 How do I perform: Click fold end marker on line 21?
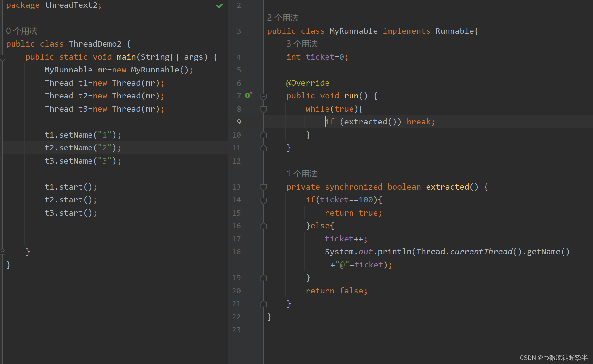264,304
